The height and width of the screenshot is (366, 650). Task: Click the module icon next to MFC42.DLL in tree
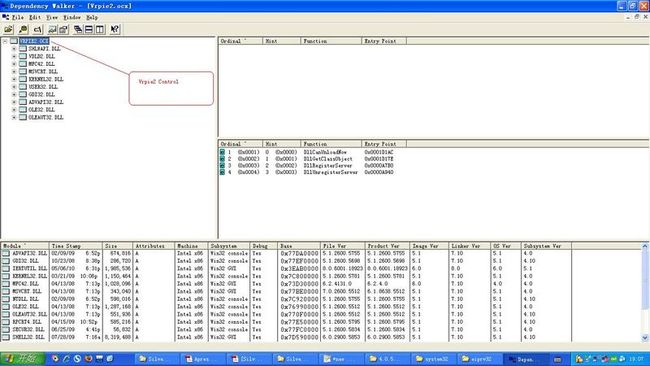point(23,64)
